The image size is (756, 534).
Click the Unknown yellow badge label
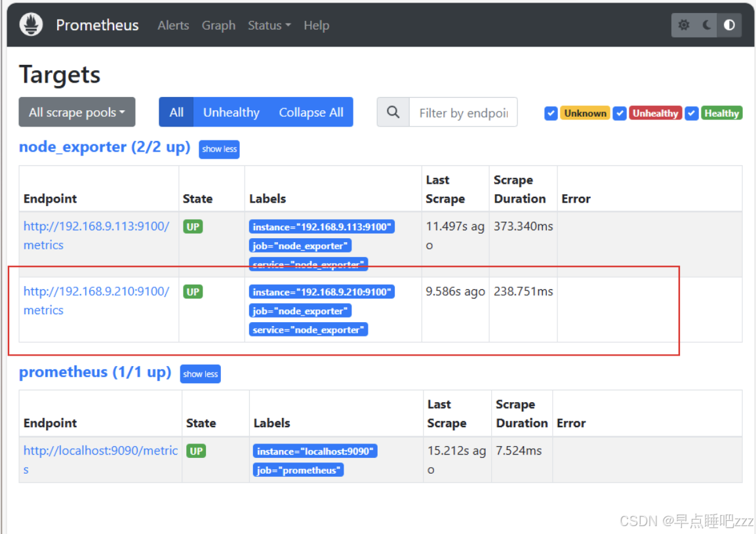[x=585, y=113]
